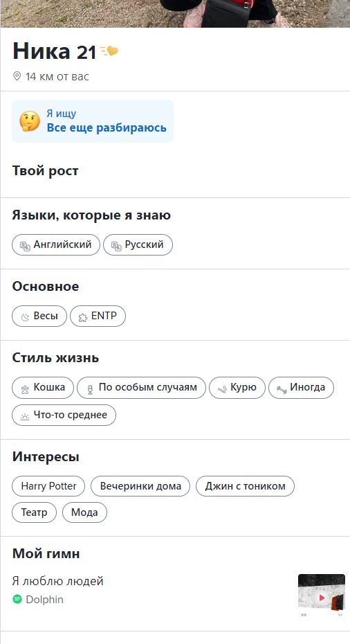Click the Стиль жизнь section heading
This screenshot has height=644, width=350.
[x=55, y=358]
